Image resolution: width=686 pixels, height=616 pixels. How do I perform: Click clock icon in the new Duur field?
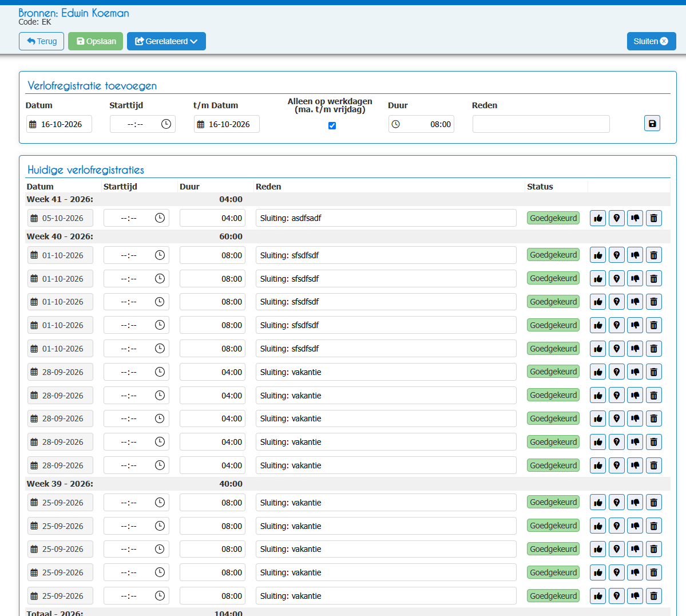[395, 124]
